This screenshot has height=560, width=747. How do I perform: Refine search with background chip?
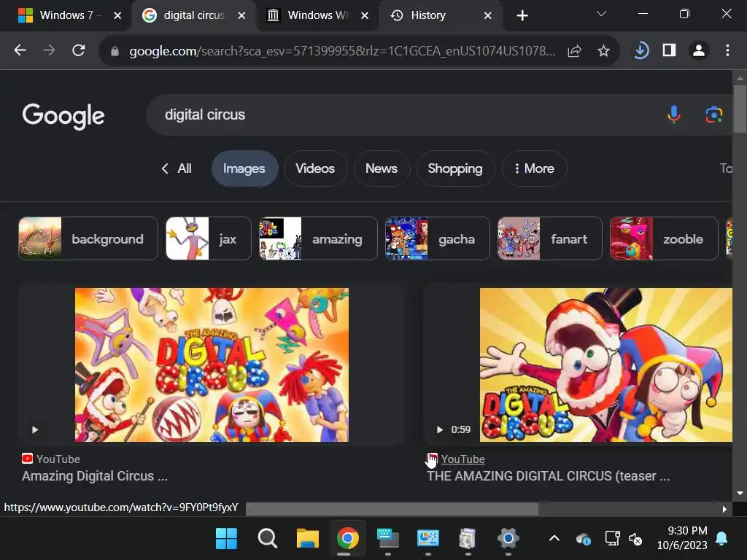[88, 238]
